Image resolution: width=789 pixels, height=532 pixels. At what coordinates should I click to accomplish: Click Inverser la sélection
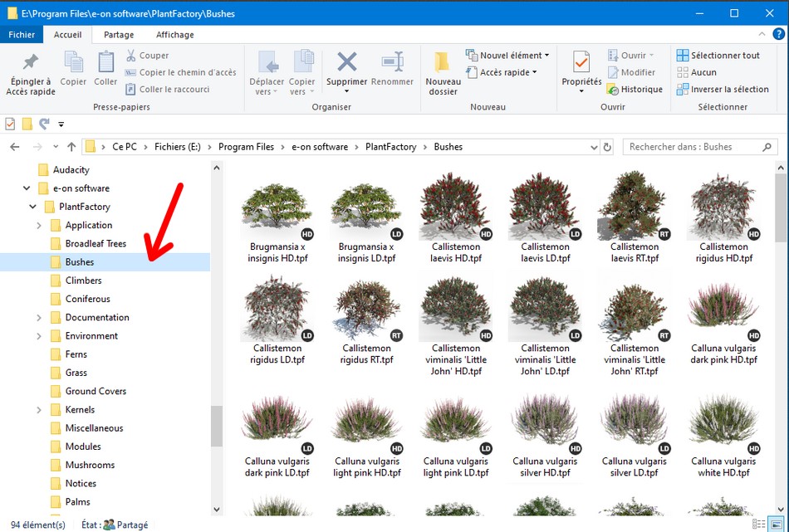723,90
